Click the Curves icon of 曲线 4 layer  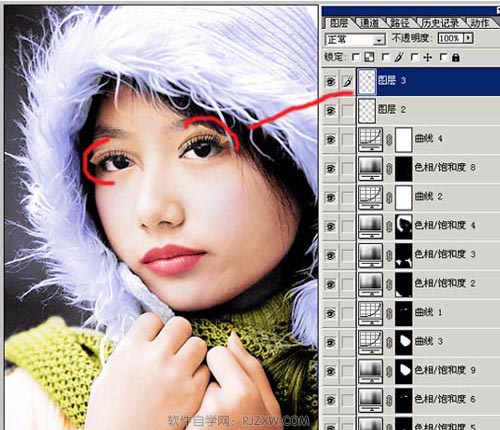click(x=370, y=139)
